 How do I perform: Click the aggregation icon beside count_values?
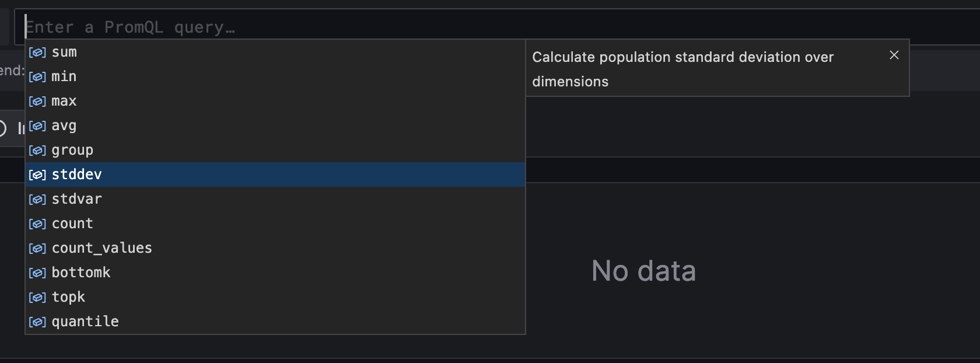[x=37, y=248]
